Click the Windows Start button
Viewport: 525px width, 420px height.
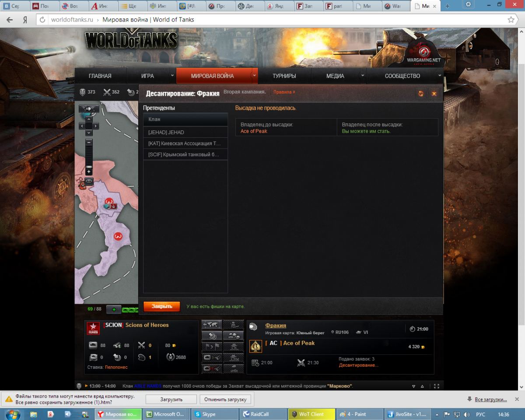point(13,414)
